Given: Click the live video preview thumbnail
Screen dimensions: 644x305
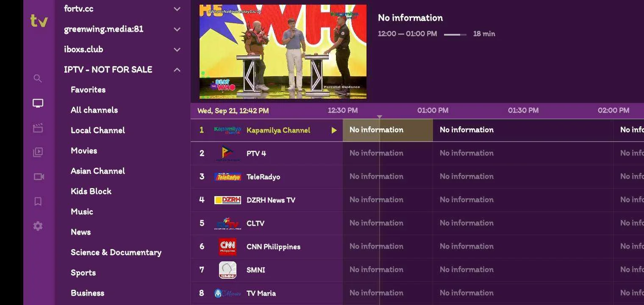Looking at the screenshot, I should (x=283, y=52).
